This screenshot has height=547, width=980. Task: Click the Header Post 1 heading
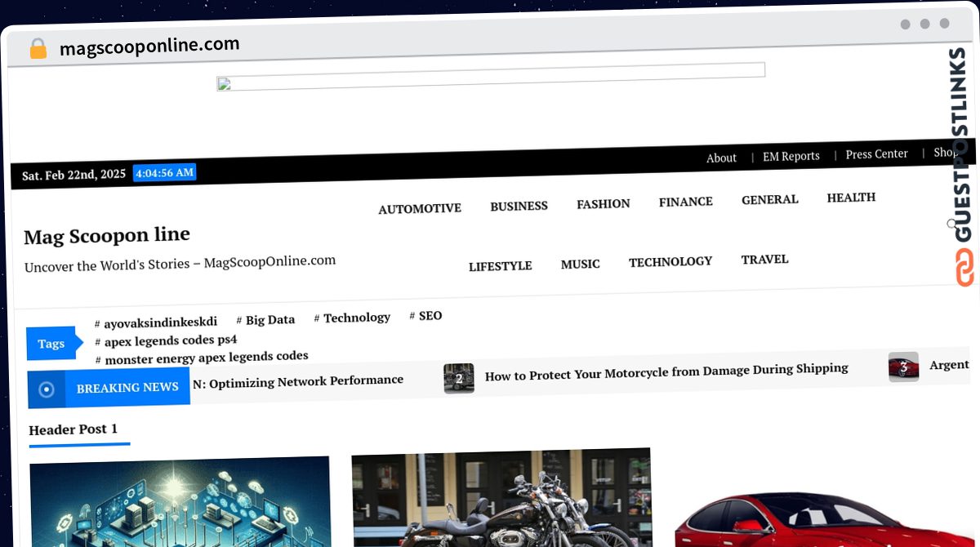pos(73,429)
